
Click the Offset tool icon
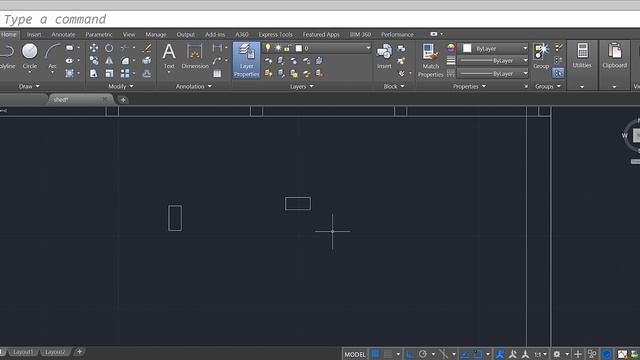(x=147, y=73)
